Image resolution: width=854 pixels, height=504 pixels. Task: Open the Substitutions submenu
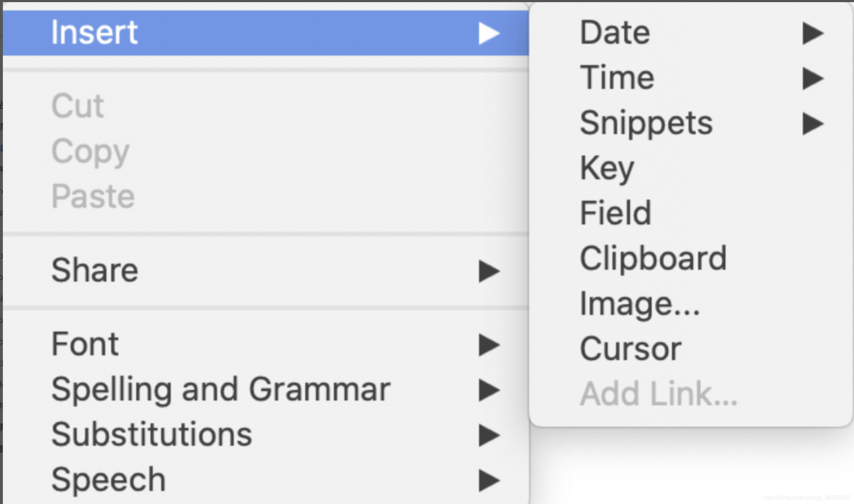[152, 435]
